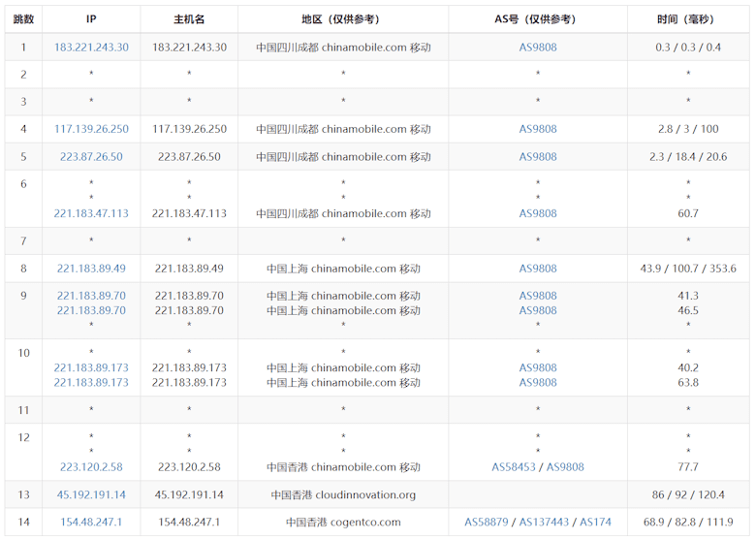Select the IP column header
The width and height of the screenshot is (756, 540).
coord(91,19)
